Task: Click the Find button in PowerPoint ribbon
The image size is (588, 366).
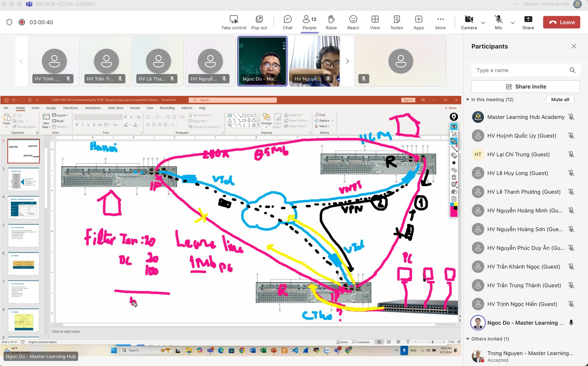Action: pos(320,115)
